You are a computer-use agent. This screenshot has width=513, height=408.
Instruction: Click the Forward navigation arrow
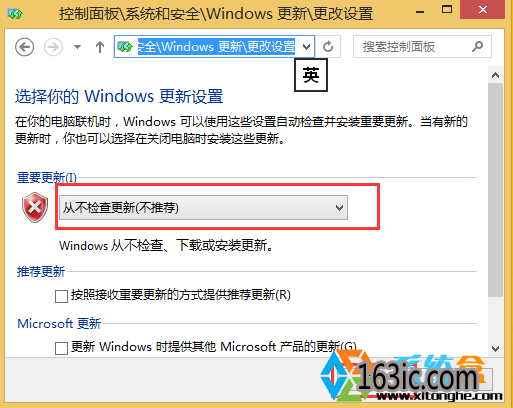[x=53, y=47]
